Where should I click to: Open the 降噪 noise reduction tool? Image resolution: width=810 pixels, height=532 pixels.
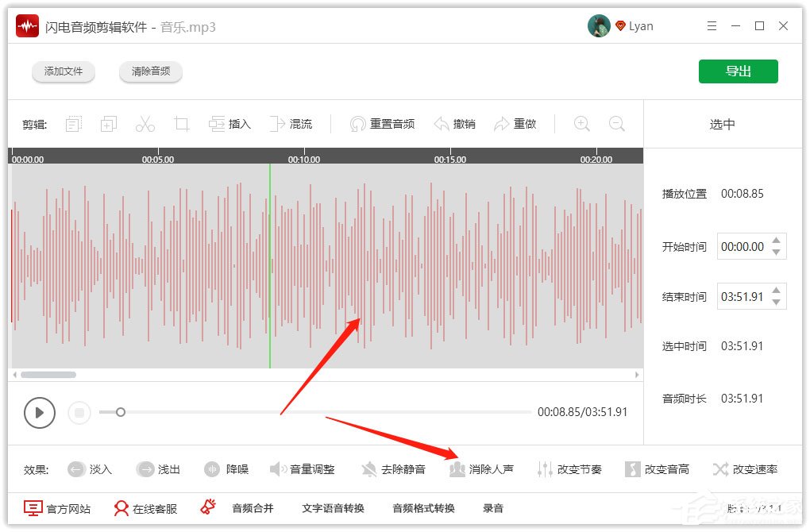click(227, 469)
